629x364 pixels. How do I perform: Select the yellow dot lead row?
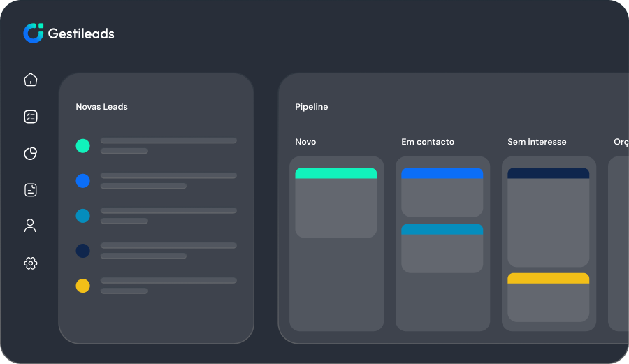coord(157,286)
